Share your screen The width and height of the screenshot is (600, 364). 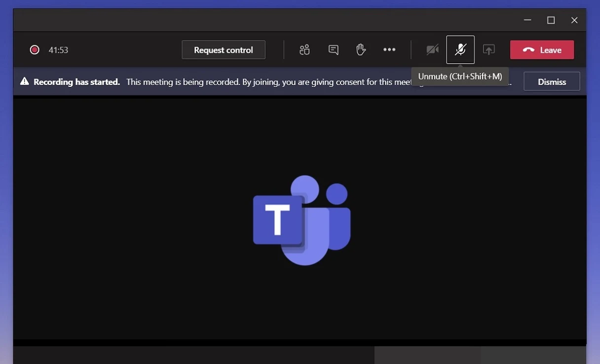pyautogui.click(x=488, y=49)
